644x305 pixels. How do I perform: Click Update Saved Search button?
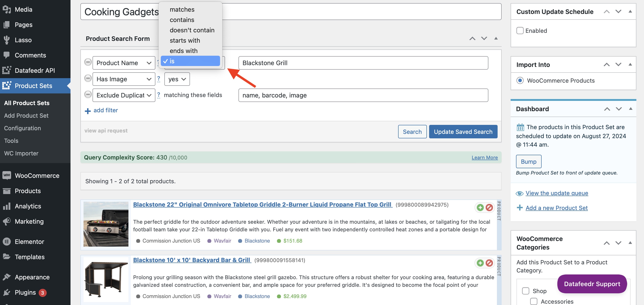pyautogui.click(x=463, y=132)
